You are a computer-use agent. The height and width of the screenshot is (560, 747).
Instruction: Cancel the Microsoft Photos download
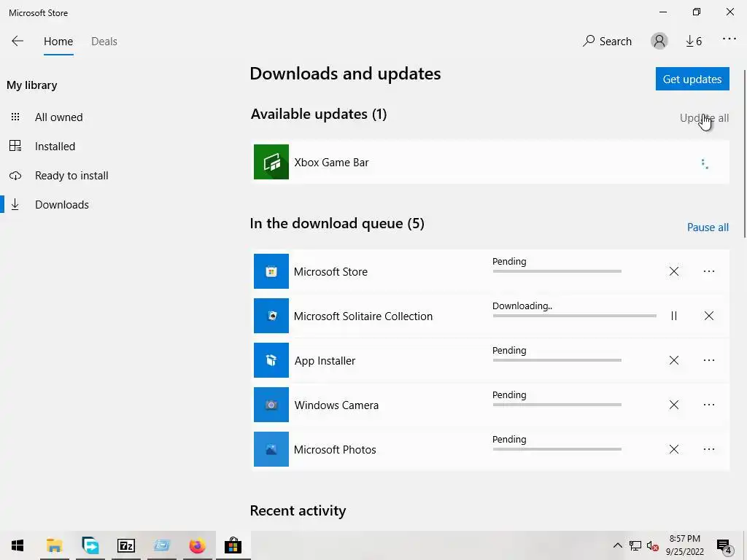tap(673, 449)
